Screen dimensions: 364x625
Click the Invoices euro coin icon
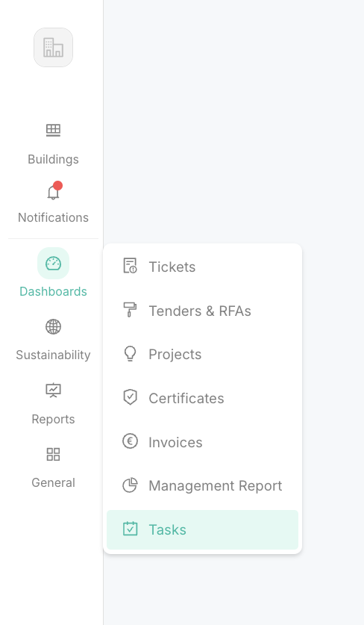(130, 441)
